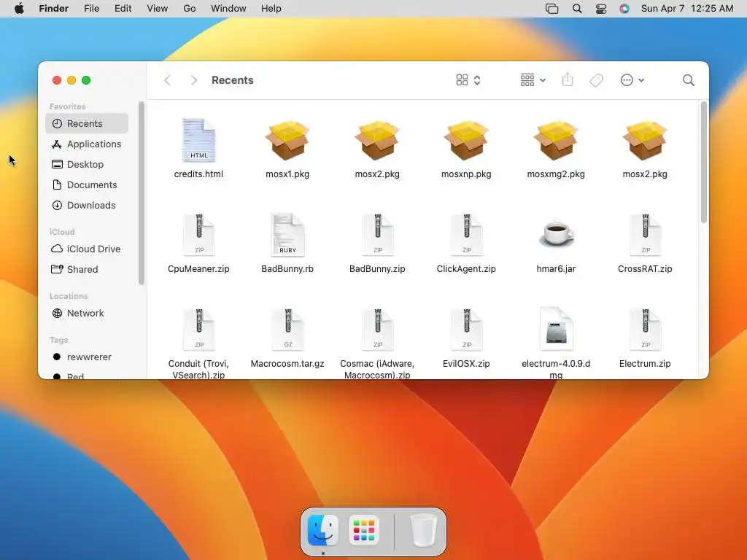Open Control Center in menu bar
The image size is (747, 560).
(601, 9)
